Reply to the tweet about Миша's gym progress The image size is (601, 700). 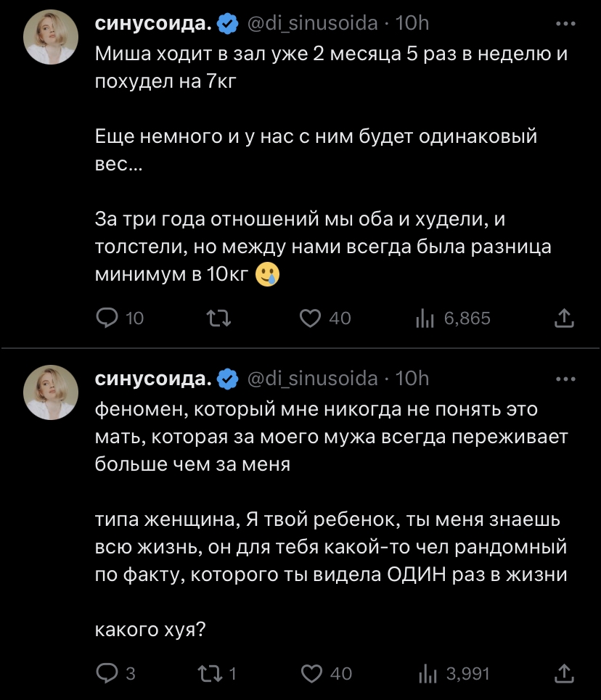pyautogui.click(x=107, y=318)
